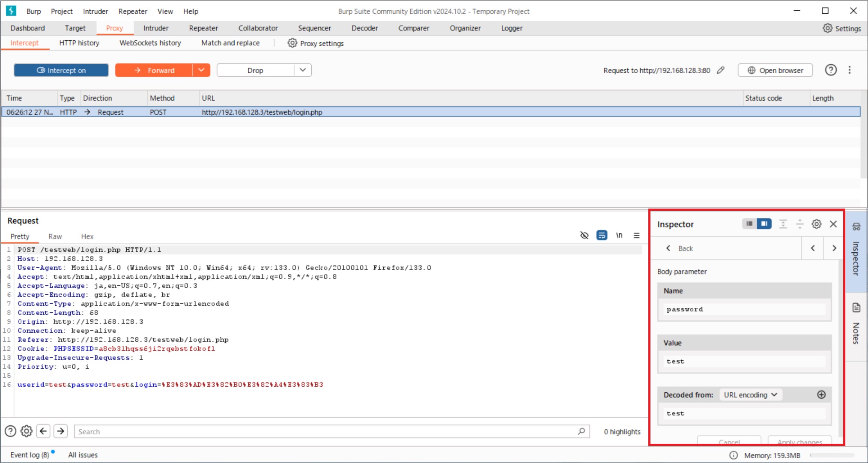Image resolution: width=868 pixels, height=463 pixels.
Task: Toggle the line wrap icon in request editor
Action: click(x=602, y=235)
